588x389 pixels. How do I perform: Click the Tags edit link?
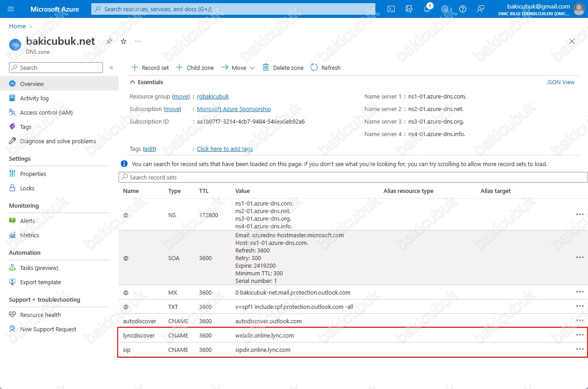click(x=149, y=149)
